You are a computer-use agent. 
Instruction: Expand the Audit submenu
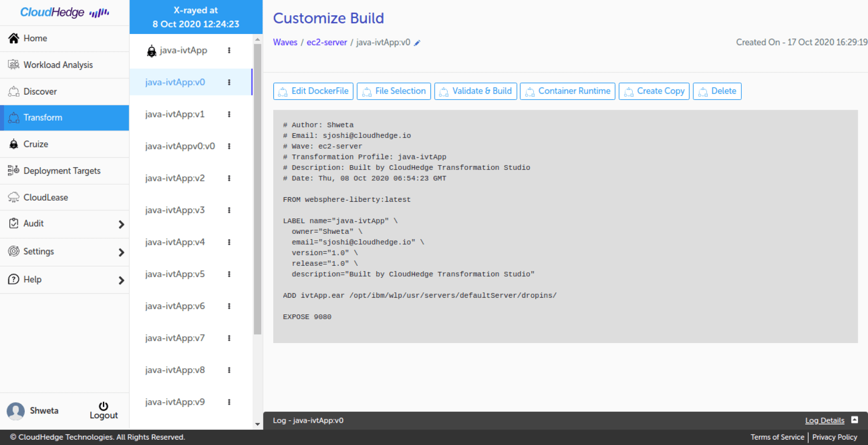point(121,224)
